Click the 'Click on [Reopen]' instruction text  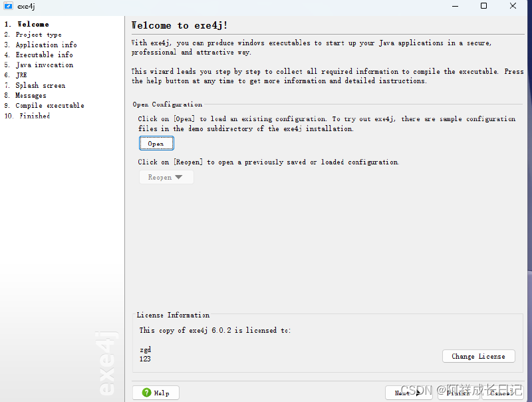[269, 162]
